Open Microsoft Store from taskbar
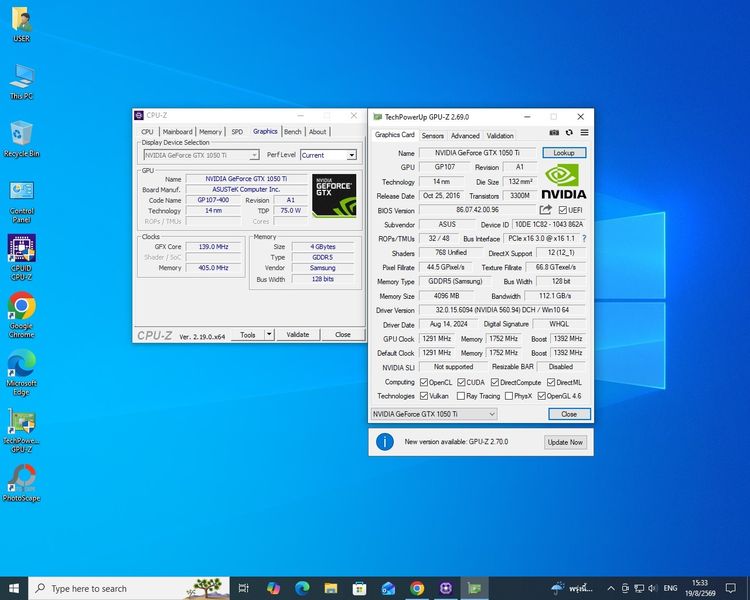This screenshot has width=750, height=600. (359, 588)
